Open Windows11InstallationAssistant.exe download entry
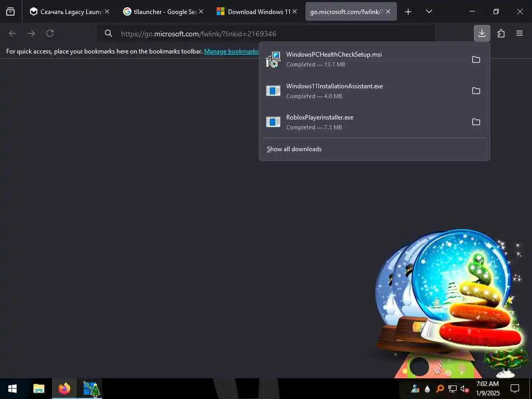Screen dimensions: 532x399 tap(365, 91)
